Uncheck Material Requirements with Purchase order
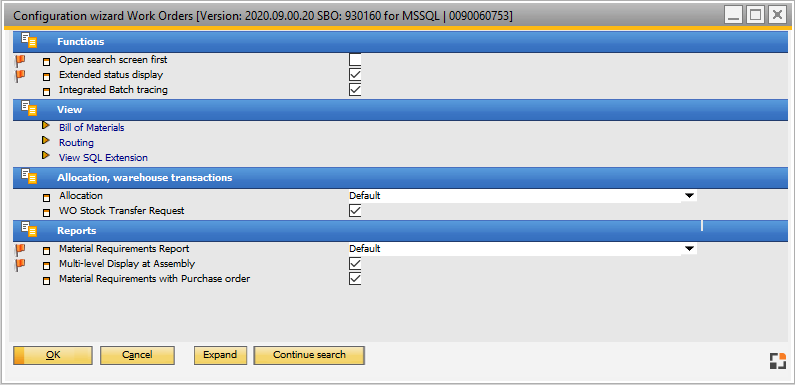 (355, 278)
